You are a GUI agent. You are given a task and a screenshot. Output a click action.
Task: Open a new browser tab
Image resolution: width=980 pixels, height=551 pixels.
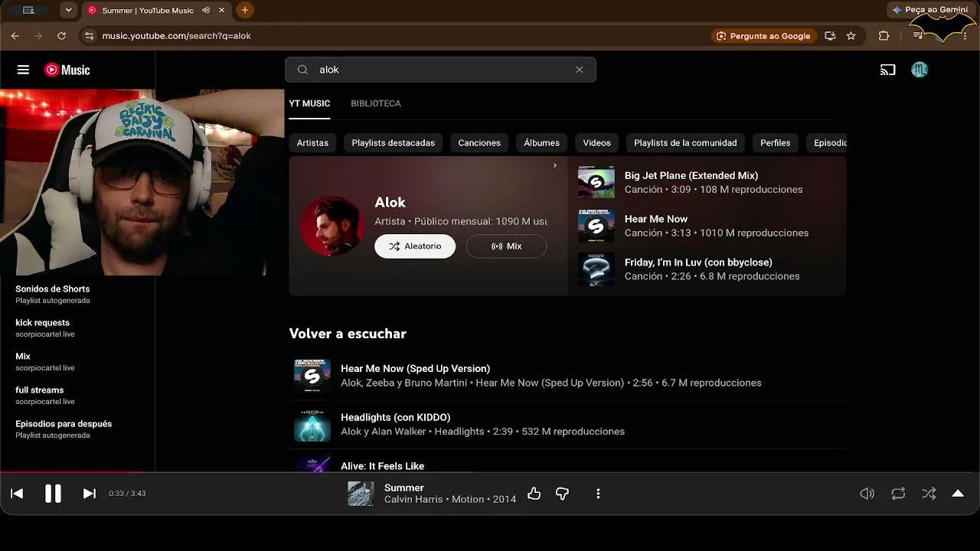tap(245, 10)
